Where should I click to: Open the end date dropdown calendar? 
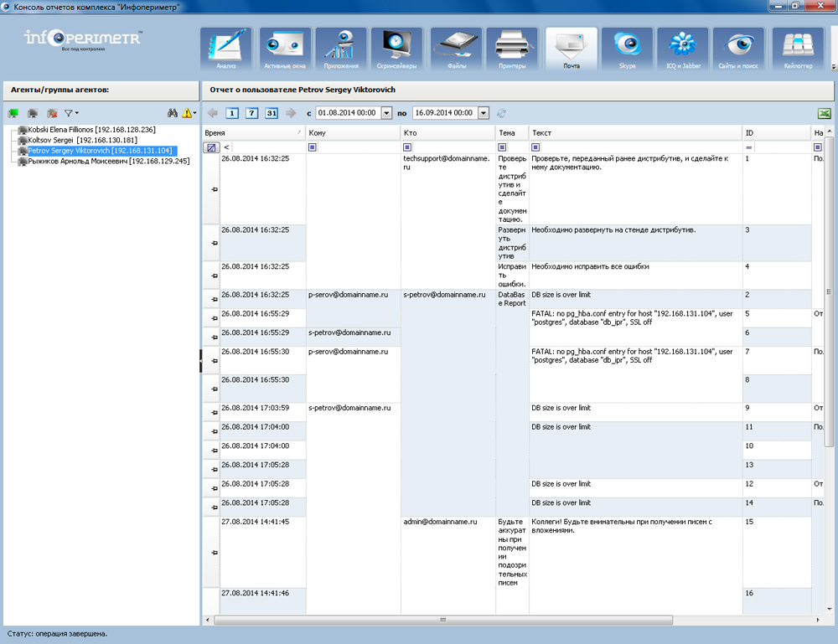(484, 113)
